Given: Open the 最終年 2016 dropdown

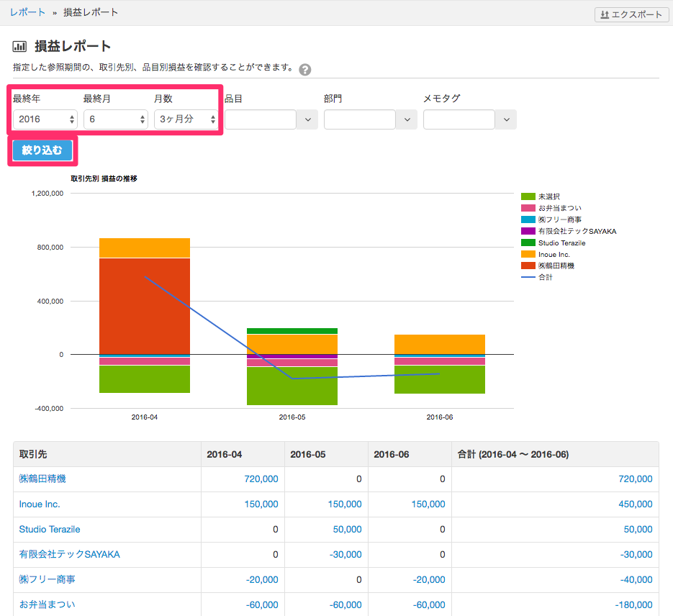Looking at the screenshot, I should [x=45, y=119].
